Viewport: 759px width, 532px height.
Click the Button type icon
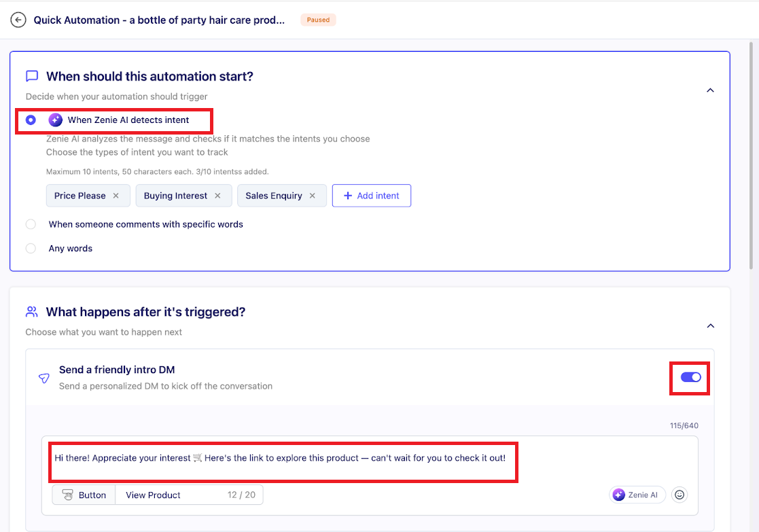pos(67,495)
